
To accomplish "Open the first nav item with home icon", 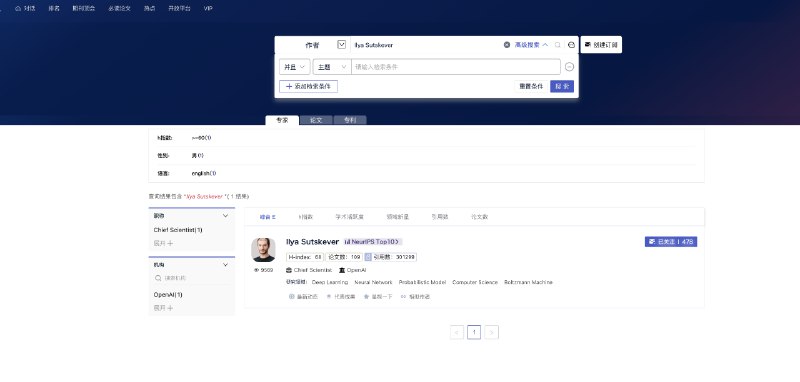I will click(x=26, y=9).
